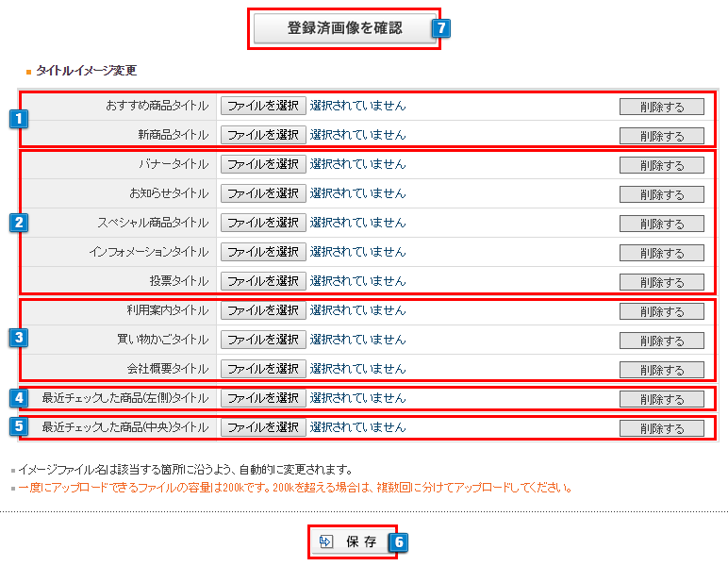Click the number 7 annotation badge
The image size is (728, 566).
click(x=441, y=28)
